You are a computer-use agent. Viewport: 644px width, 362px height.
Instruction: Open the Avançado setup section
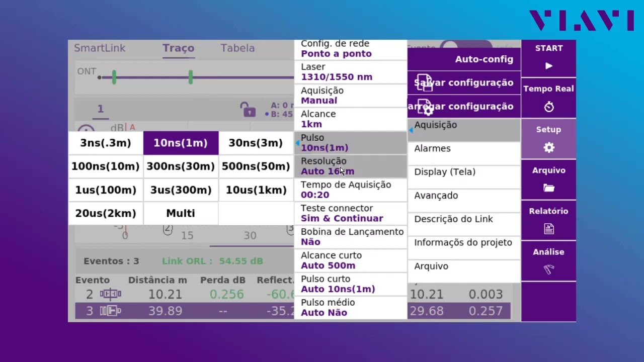464,201
